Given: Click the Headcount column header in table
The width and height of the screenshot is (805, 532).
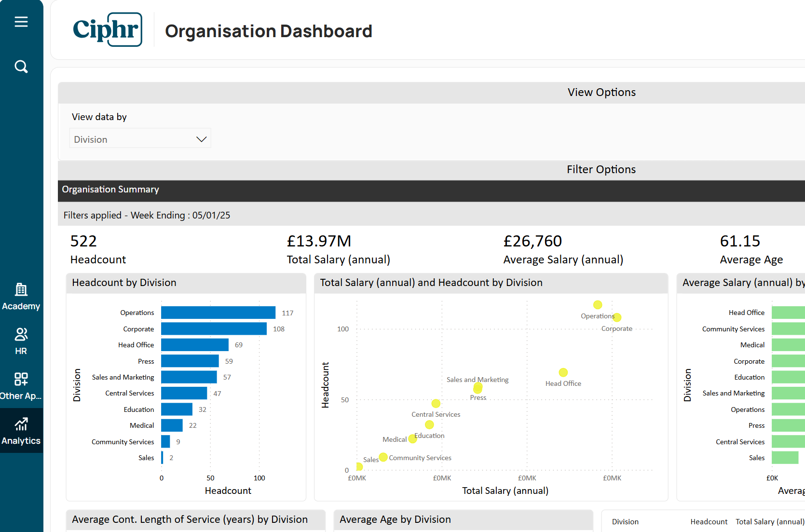Looking at the screenshot, I should [x=709, y=522].
